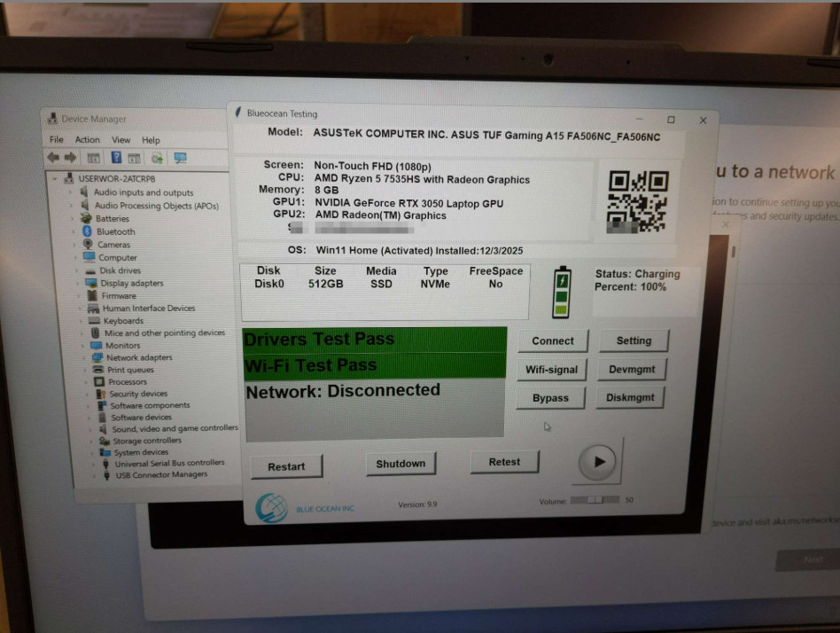The height and width of the screenshot is (633, 840).
Task: Click the Bluetooth category icon
Action: pyautogui.click(x=88, y=231)
